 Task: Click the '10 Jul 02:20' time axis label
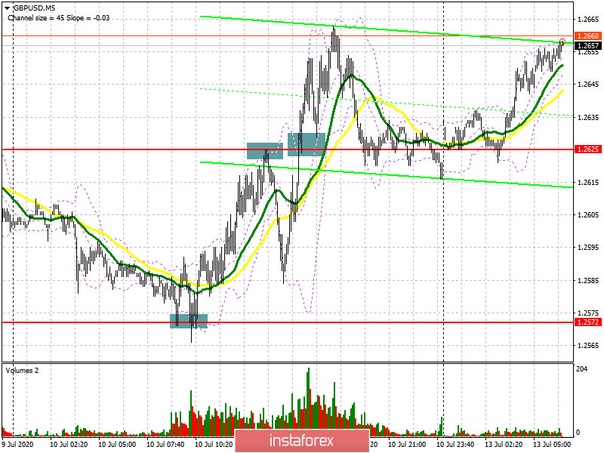[x=69, y=444]
